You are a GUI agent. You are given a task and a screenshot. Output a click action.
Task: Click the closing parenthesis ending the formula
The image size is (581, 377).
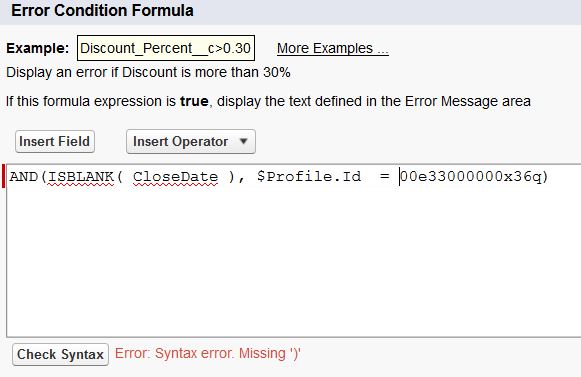pos(545,177)
